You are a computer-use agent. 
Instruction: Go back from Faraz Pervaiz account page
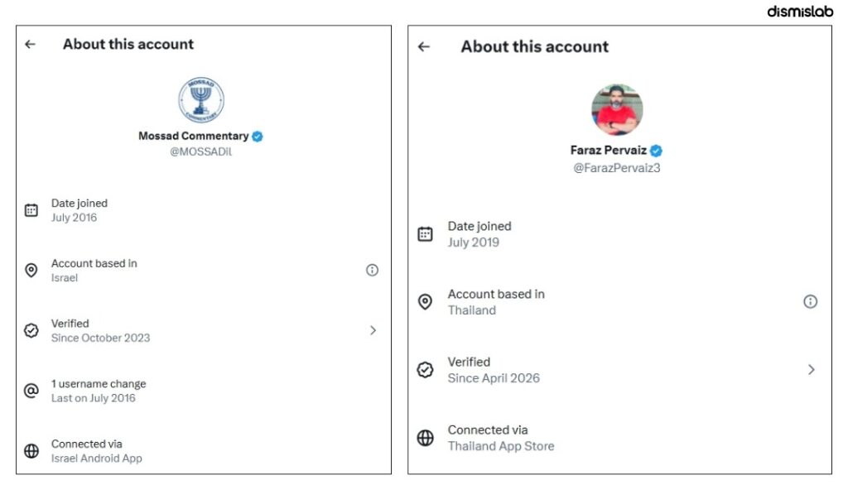click(x=424, y=47)
